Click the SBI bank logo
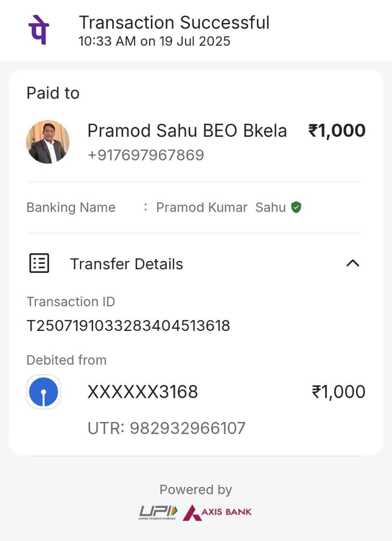Image resolution: width=392 pixels, height=541 pixels. (44, 392)
